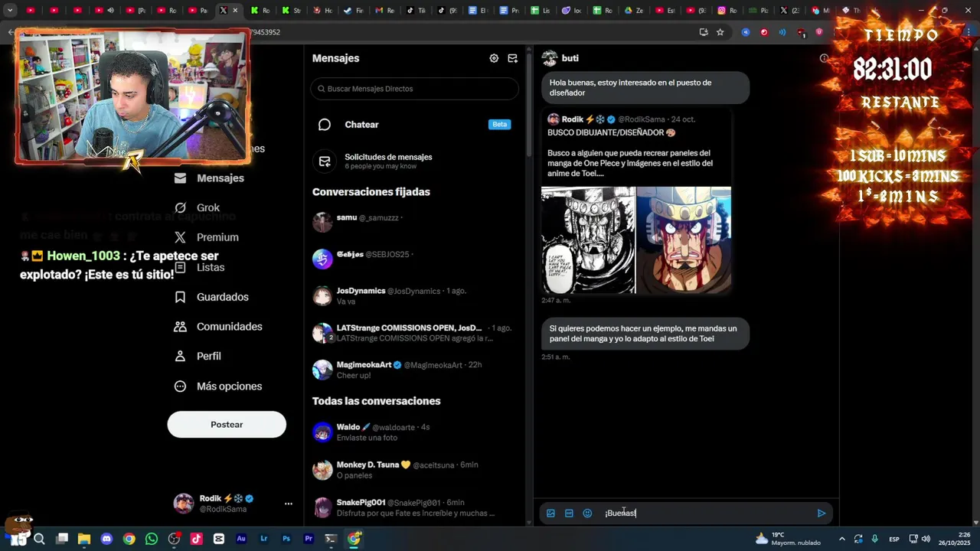Open the Sebjos conversation
The width and height of the screenshot is (980, 551).
414,259
